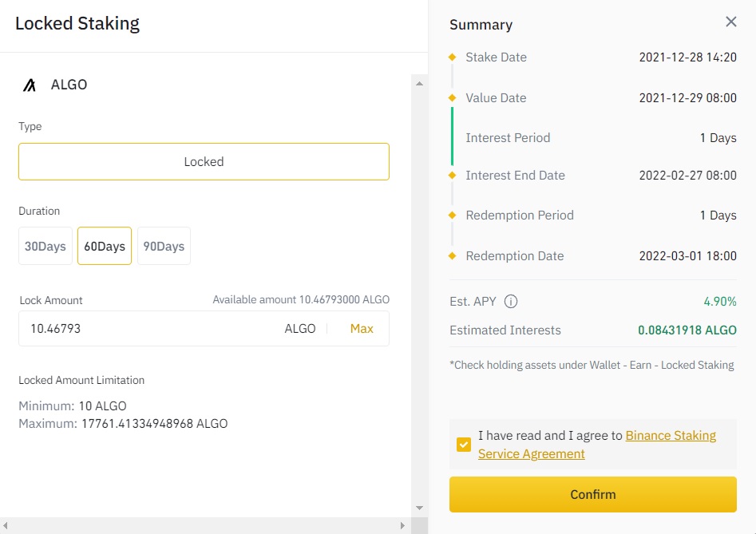Click the horizontal scrollbar right arrow

(x=402, y=525)
